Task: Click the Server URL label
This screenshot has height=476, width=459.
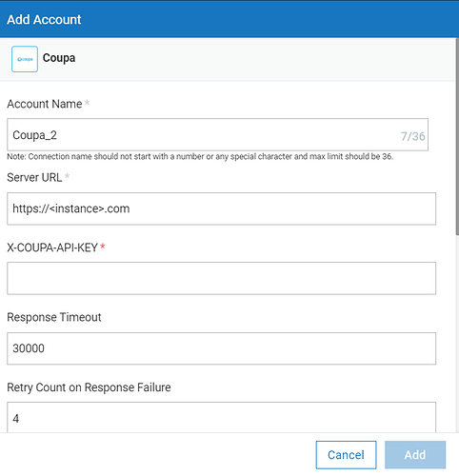Action: (34, 177)
